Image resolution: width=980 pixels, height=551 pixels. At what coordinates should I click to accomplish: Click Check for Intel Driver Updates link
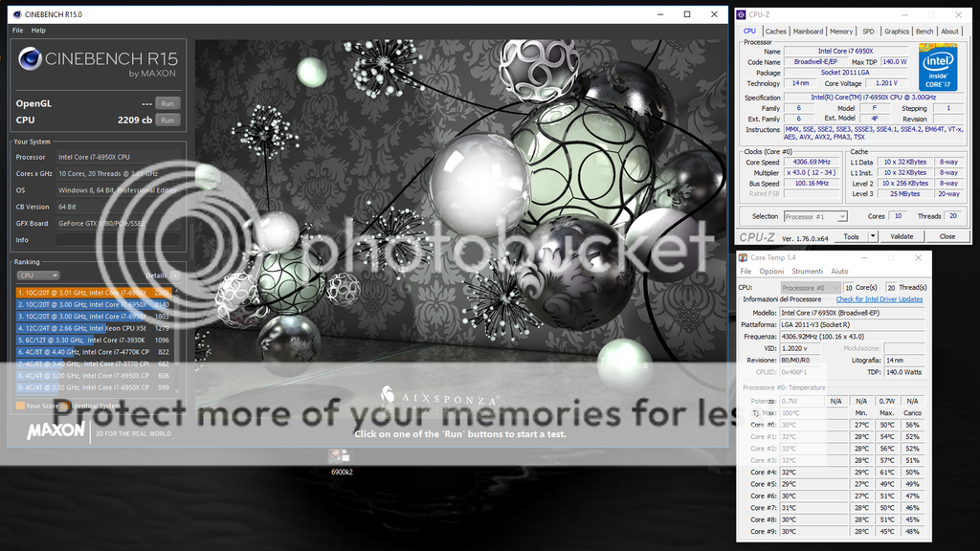pos(879,299)
